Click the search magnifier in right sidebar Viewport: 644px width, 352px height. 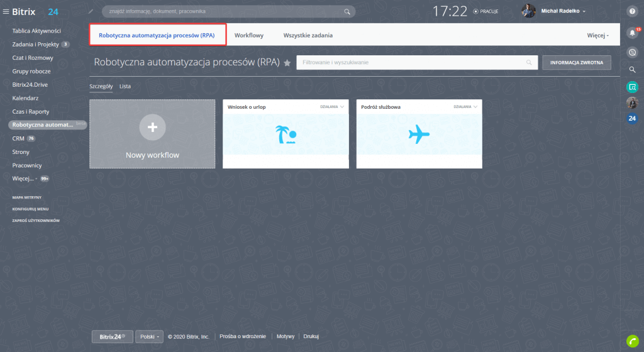tap(632, 69)
